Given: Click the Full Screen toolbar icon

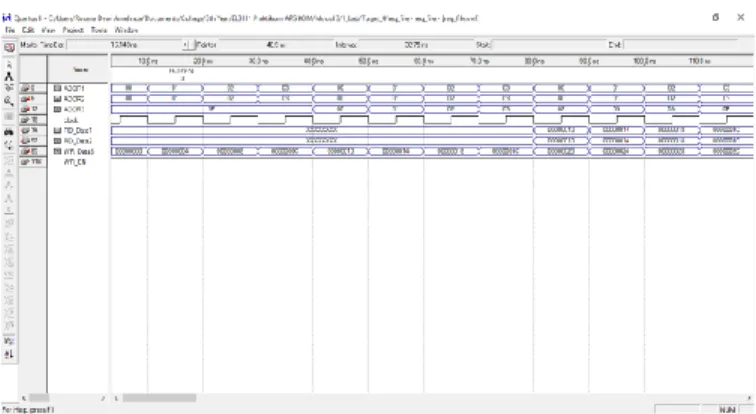Looking at the screenshot, I should [9, 116].
